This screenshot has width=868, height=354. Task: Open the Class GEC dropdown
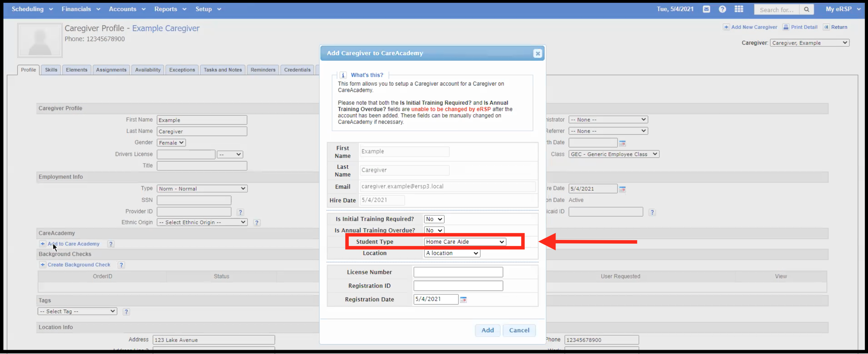(x=614, y=154)
